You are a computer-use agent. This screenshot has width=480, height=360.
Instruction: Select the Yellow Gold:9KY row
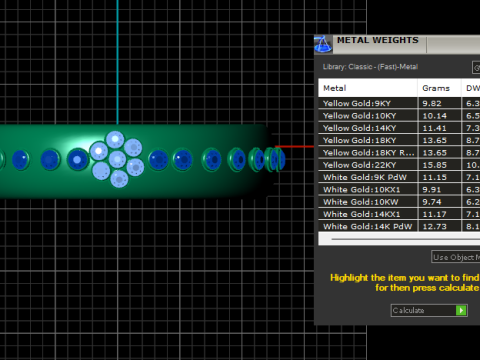pos(399,103)
